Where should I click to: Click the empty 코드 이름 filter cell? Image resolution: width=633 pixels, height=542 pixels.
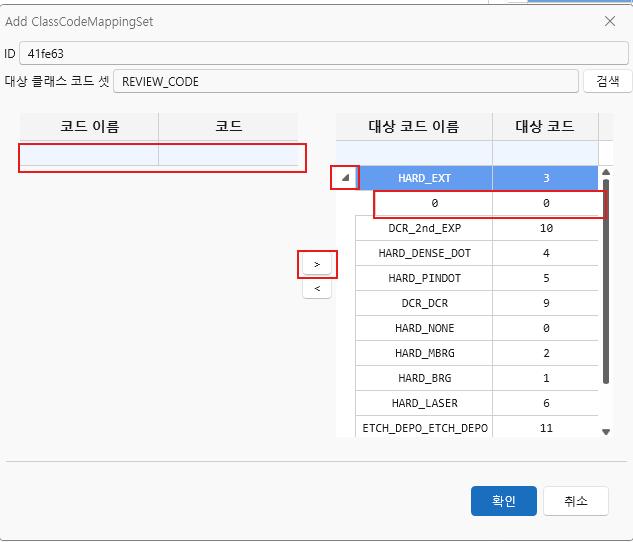click(89, 155)
